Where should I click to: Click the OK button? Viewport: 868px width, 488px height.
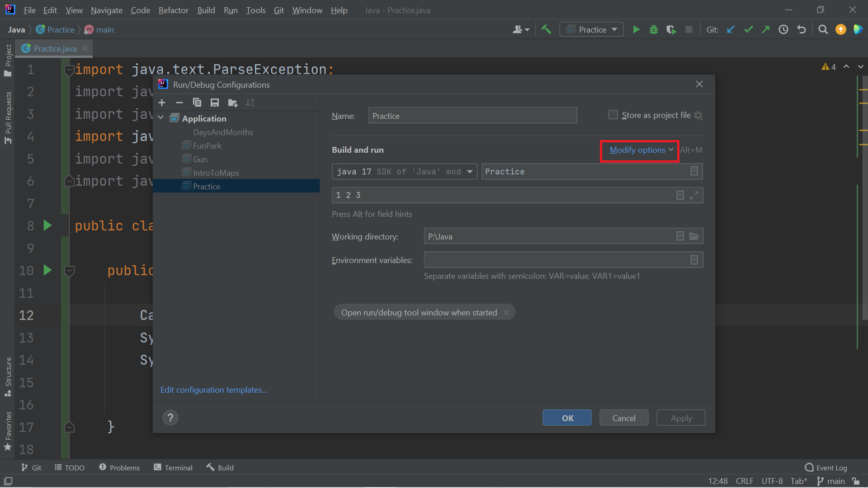567,418
